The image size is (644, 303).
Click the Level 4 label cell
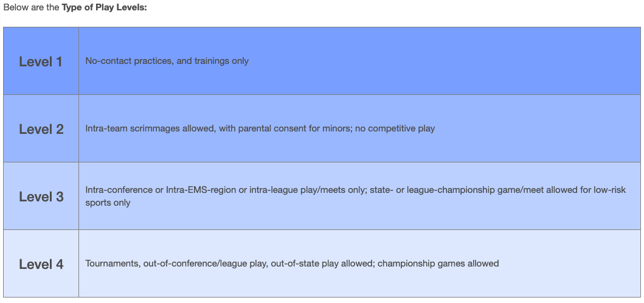(x=41, y=263)
